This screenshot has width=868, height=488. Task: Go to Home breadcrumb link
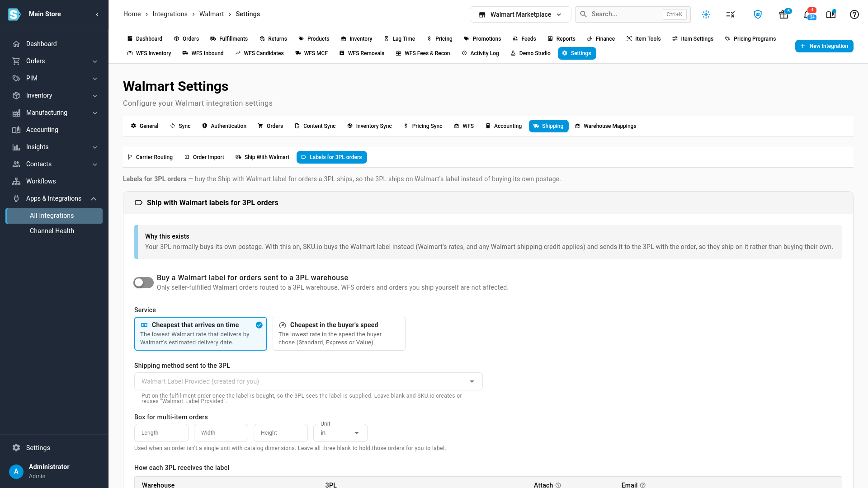(x=132, y=14)
